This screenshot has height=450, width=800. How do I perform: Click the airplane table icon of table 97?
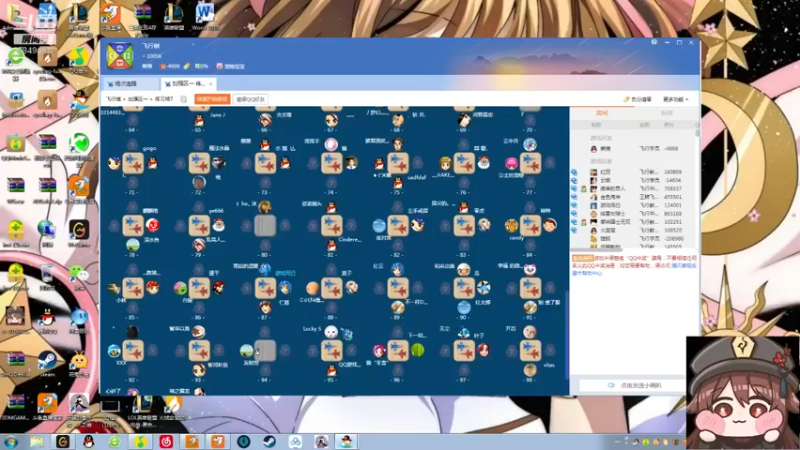tap(464, 351)
